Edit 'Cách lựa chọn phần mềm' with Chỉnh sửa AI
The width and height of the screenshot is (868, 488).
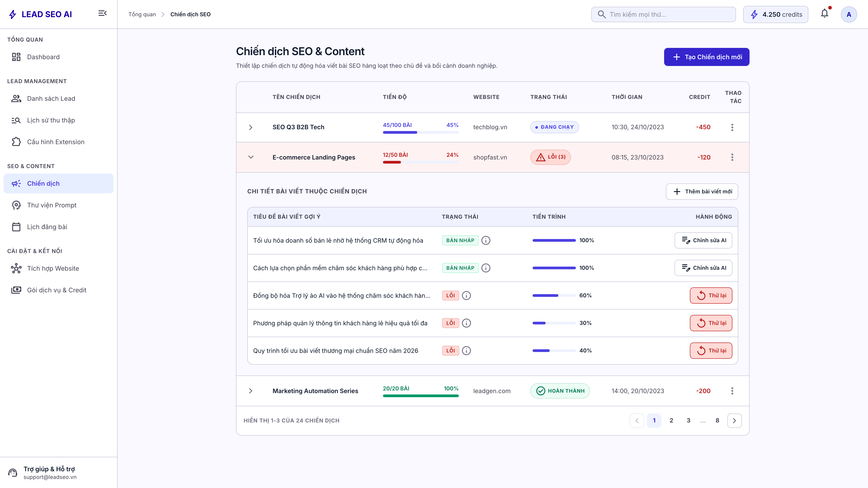[x=703, y=268]
